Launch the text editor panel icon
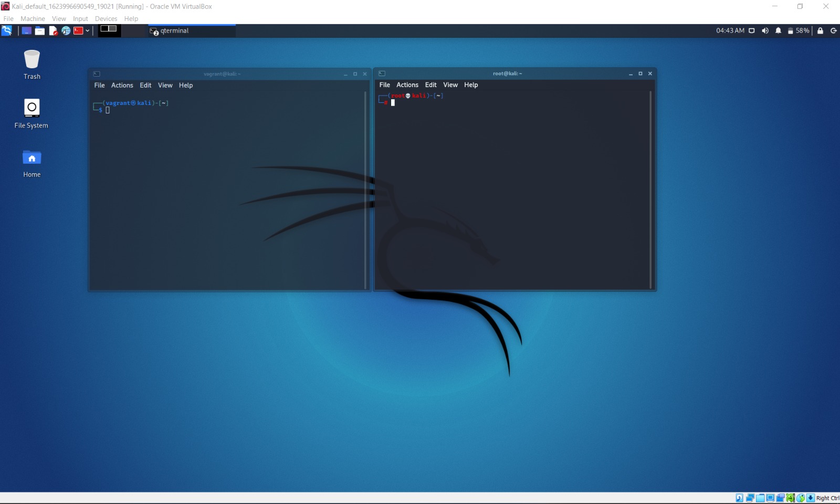This screenshot has height=504, width=840. (x=53, y=31)
